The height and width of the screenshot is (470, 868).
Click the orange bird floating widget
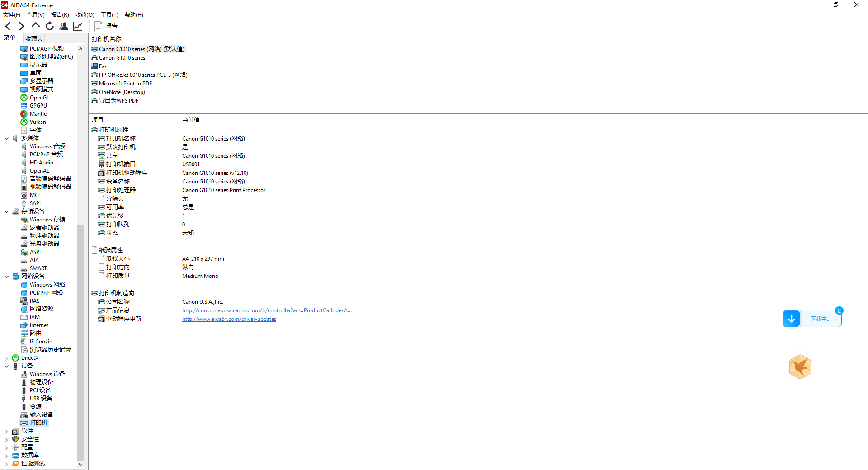coord(800,367)
